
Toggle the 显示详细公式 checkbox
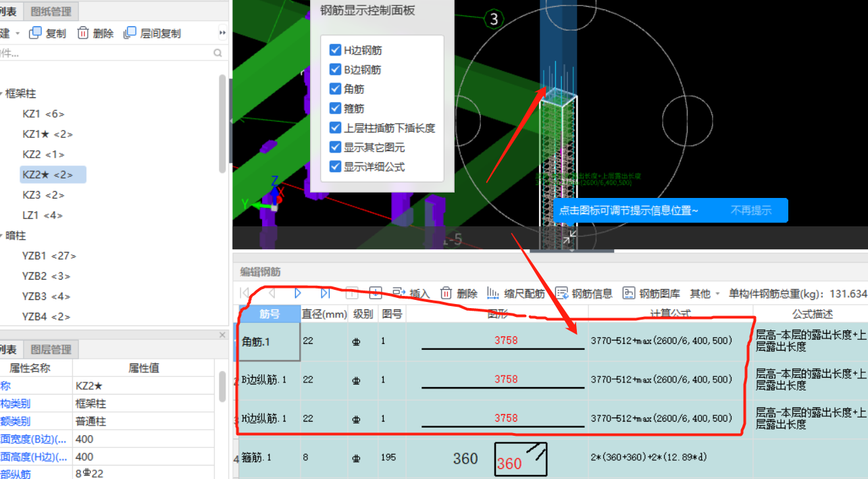pos(335,166)
